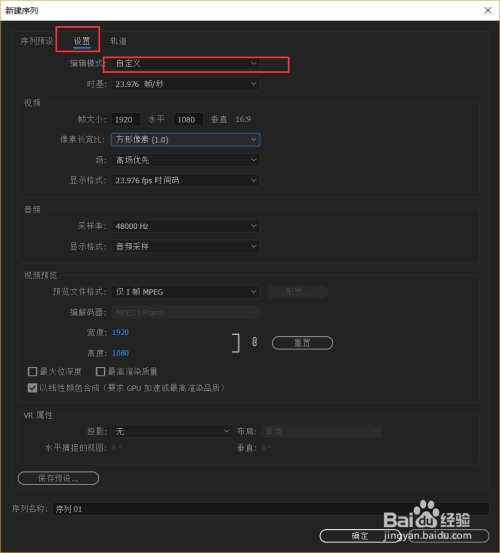Screen dimensions: 500x553
Task: Open the 预览文件格式 仅 I 帧 MPEG dropdown
Action: click(x=185, y=292)
